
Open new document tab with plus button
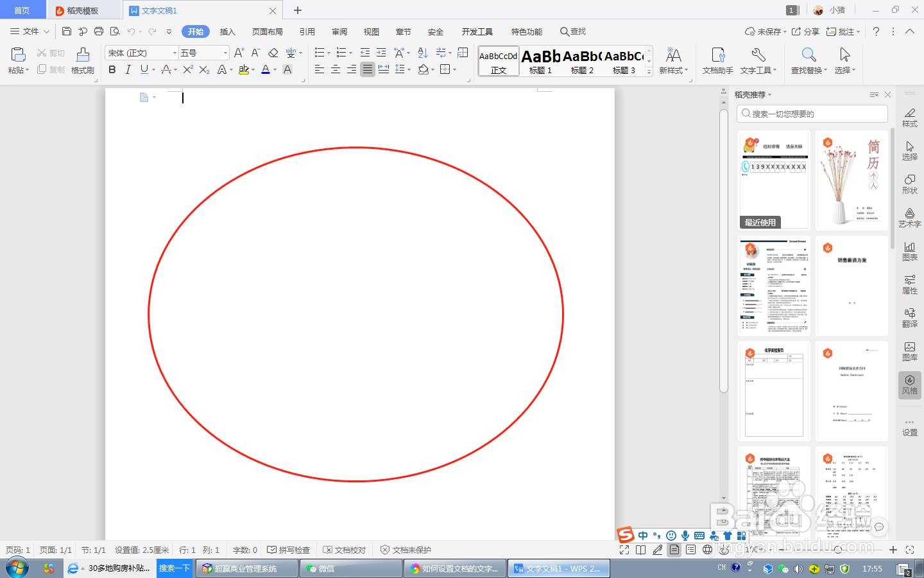(x=298, y=10)
